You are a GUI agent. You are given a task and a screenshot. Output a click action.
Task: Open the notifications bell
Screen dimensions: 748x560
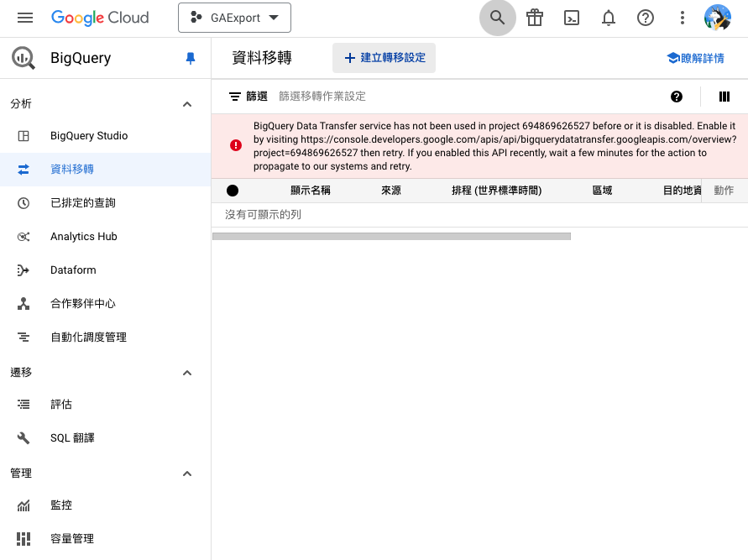coord(609,18)
